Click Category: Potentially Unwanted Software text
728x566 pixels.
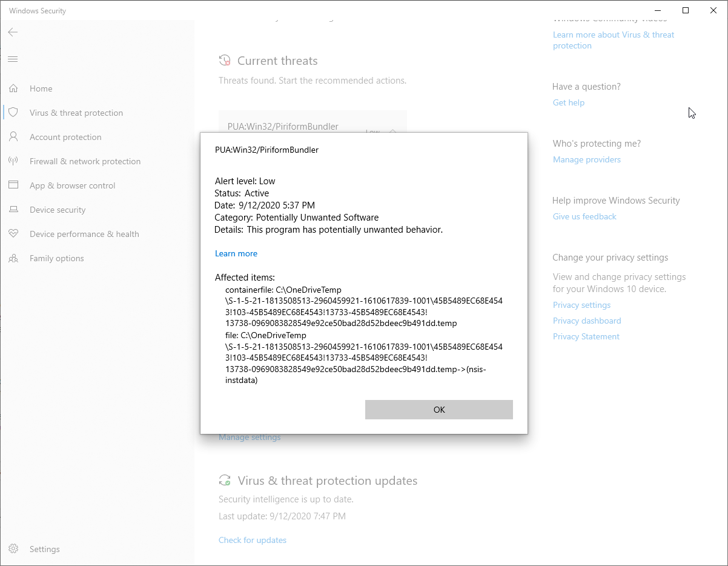click(297, 218)
